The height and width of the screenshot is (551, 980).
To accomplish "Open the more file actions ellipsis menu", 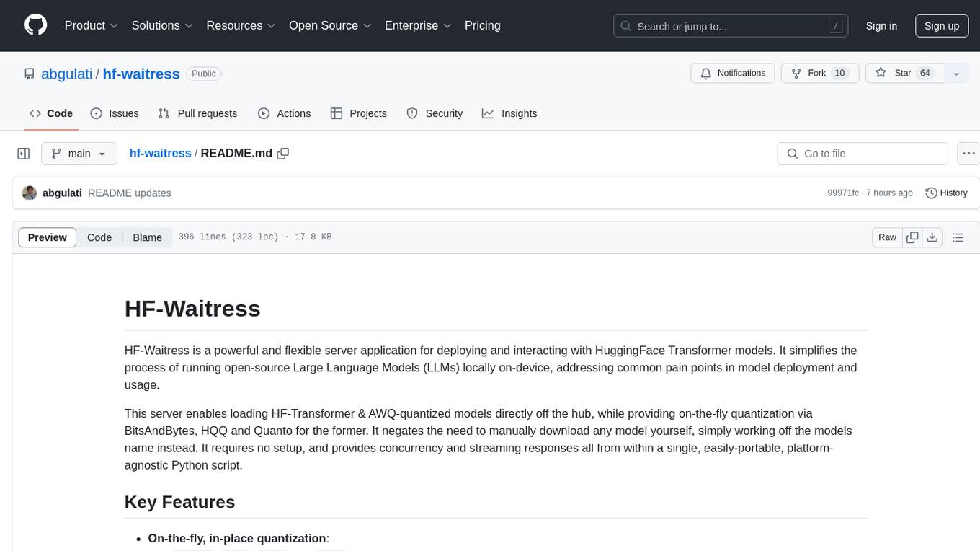I will (x=968, y=154).
